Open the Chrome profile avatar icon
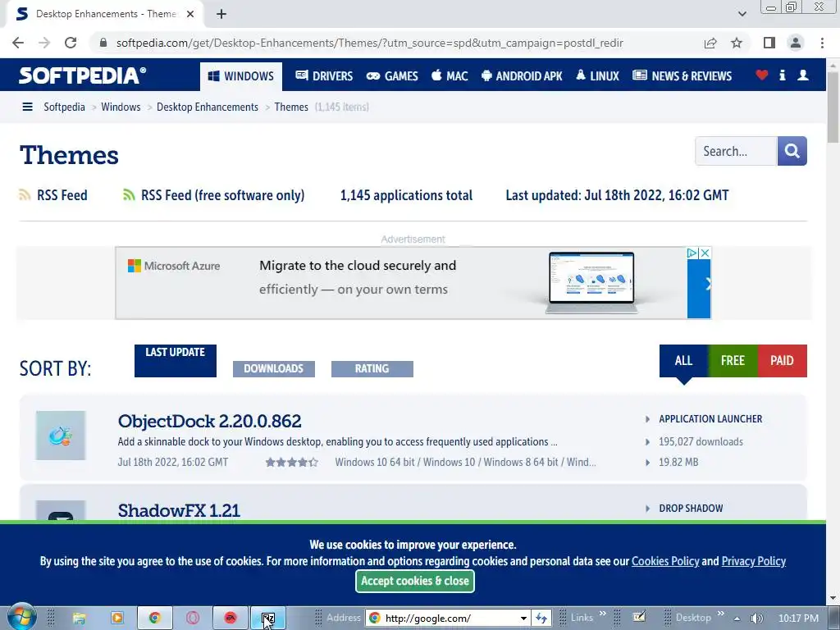The height and width of the screenshot is (630, 840). tap(796, 43)
